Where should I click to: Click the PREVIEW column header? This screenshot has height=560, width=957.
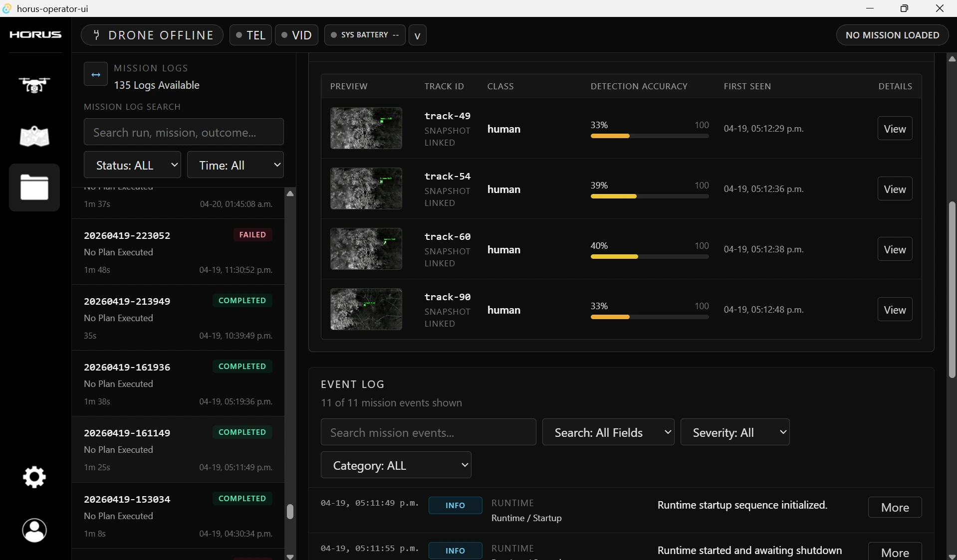point(349,86)
